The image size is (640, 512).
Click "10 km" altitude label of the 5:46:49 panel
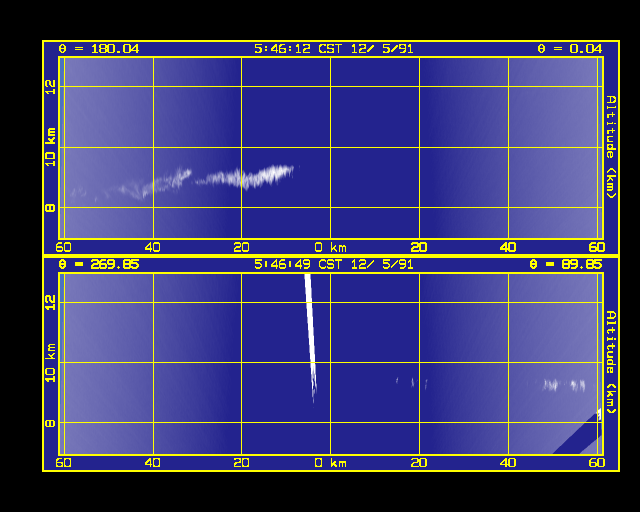50,363
